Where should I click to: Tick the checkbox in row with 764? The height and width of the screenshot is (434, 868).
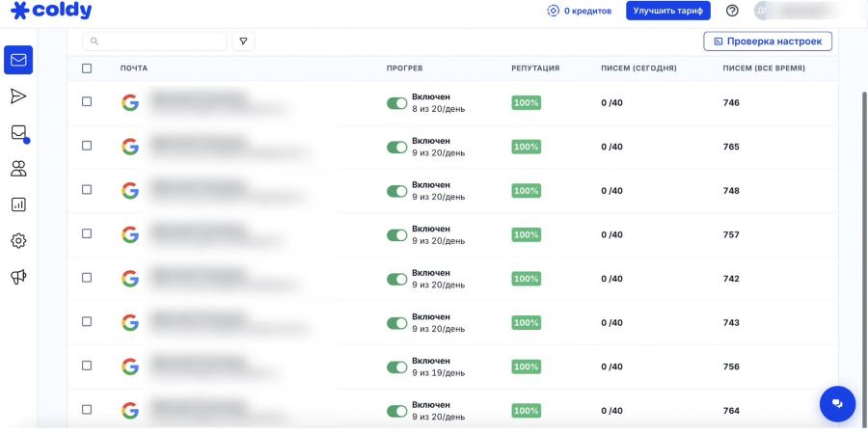[x=87, y=410]
